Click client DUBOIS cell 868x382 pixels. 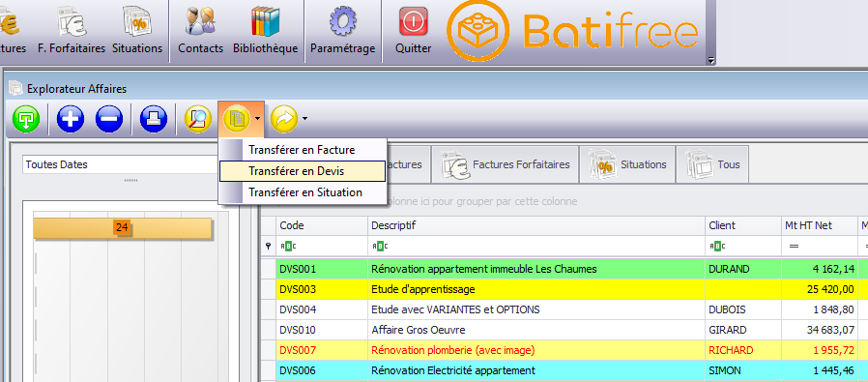tap(743, 309)
